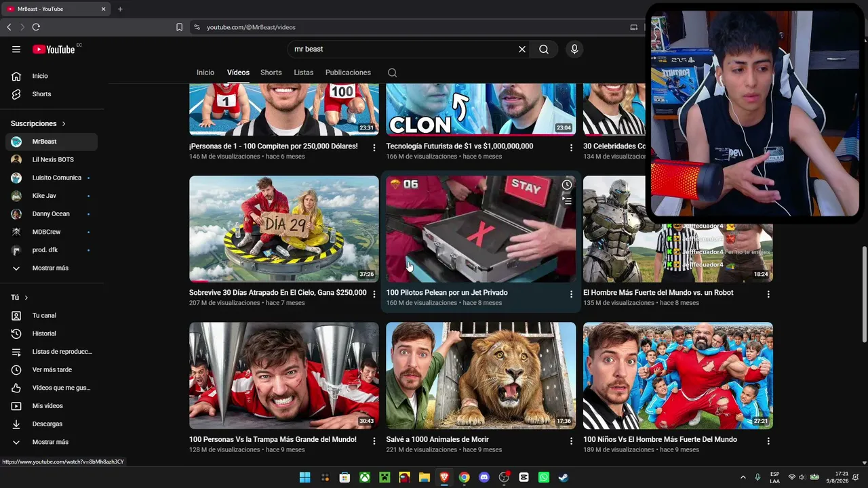Open Steam from the taskbar
The height and width of the screenshot is (488, 868).
[x=563, y=477]
